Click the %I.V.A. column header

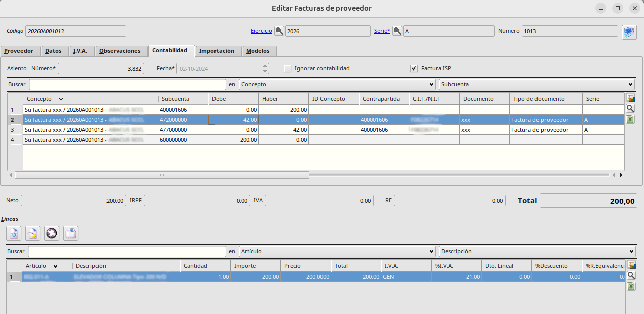(457, 266)
